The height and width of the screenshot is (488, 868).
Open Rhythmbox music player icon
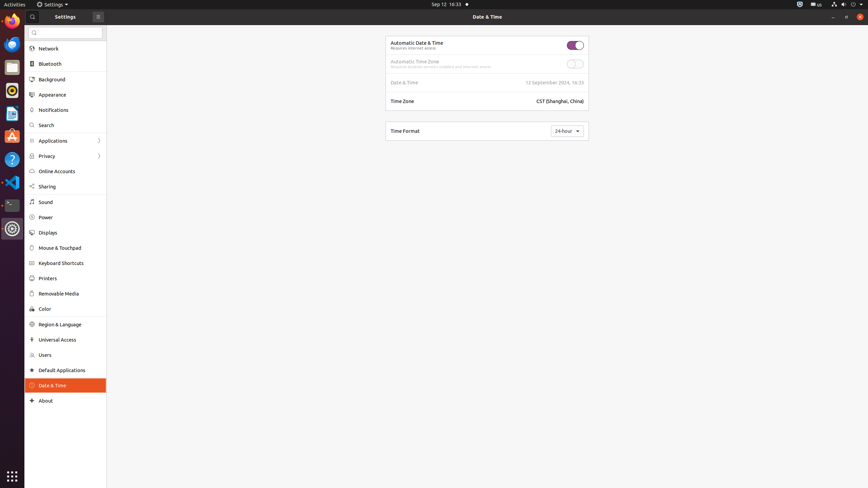[x=12, y=90]
